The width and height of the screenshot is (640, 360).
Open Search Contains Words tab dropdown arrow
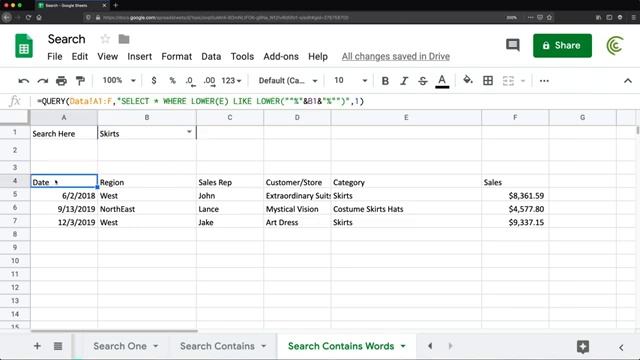pyautogui.click(x=403, y=346)
